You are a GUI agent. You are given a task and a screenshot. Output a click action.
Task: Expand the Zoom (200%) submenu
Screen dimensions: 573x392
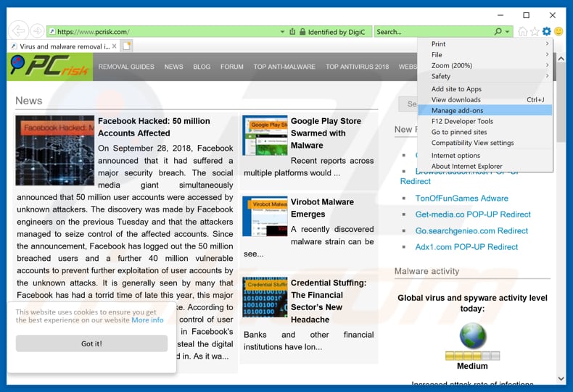click(485, 65)
